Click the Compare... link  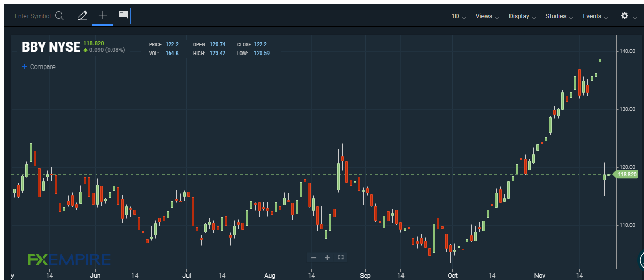[46, 67]
